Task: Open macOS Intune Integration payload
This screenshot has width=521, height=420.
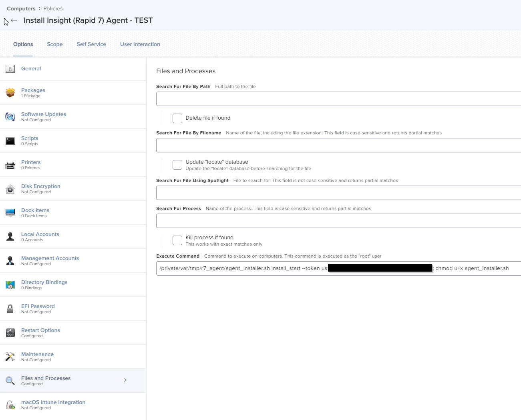Action: point(73,405)
